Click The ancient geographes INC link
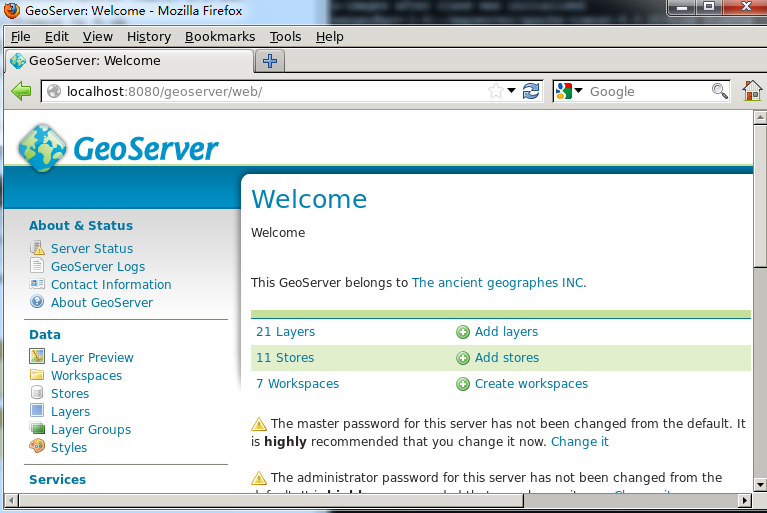Viewport: 767px width, 513px height. [498, 283]
